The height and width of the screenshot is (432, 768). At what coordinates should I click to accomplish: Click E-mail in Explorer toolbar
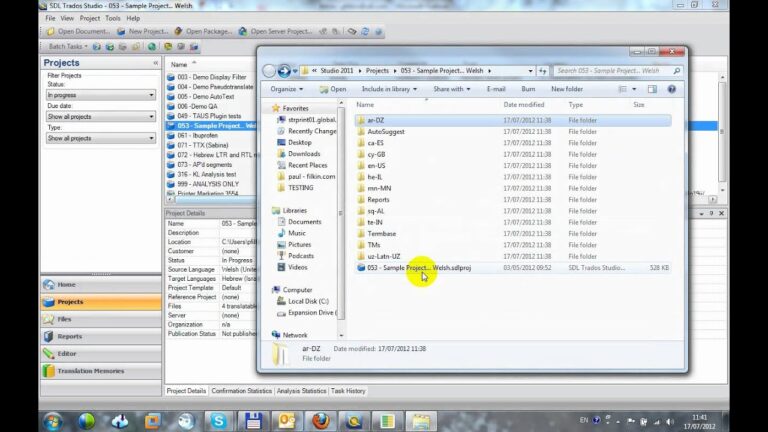(496, 89)
